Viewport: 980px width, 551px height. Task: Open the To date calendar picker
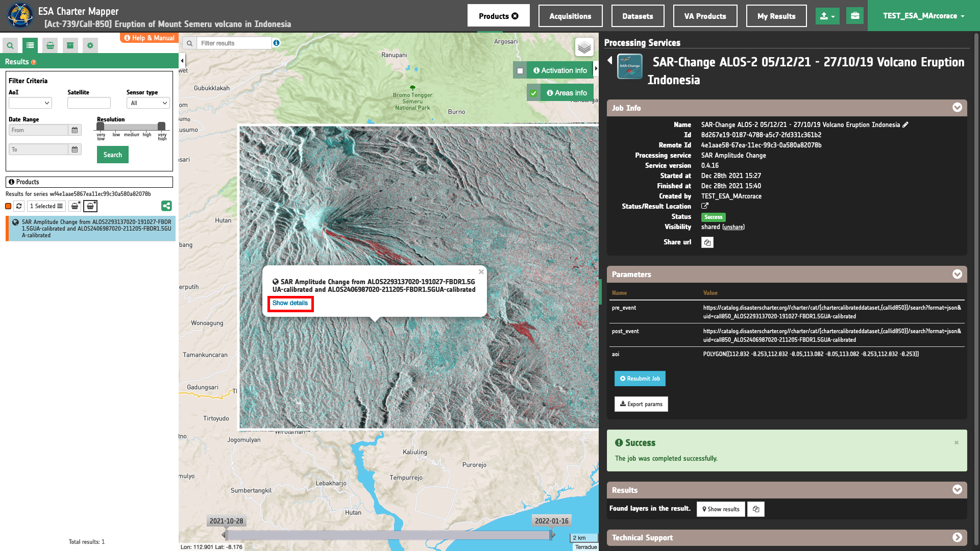click(75, 149)
